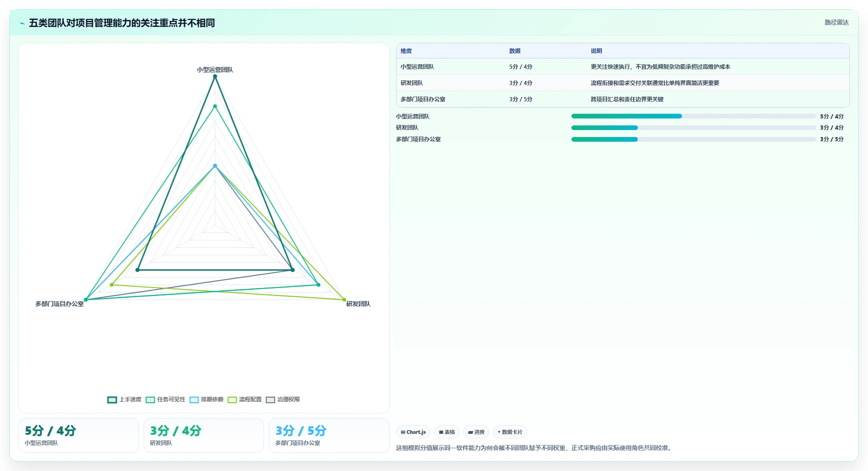The image size is (868, 471).
Task: Click the 小型运营团队 progress bar
Action: 694,116
